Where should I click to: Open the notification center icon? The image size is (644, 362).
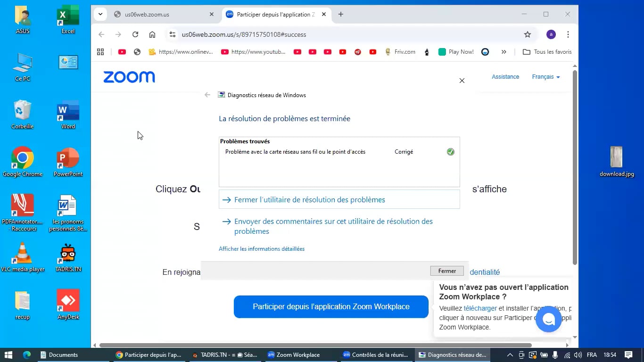pos(628,355)
